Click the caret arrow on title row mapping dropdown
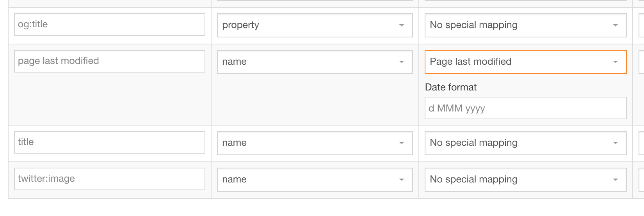This screenshot has height=216, width=644. (616, 143)
